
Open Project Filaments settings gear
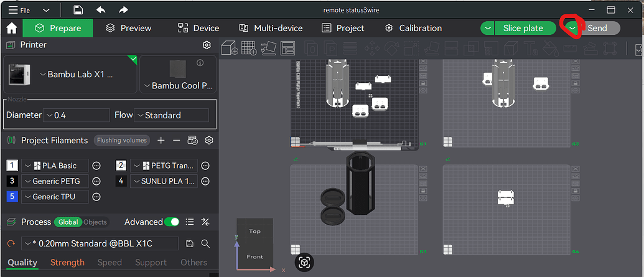point(209,141)
